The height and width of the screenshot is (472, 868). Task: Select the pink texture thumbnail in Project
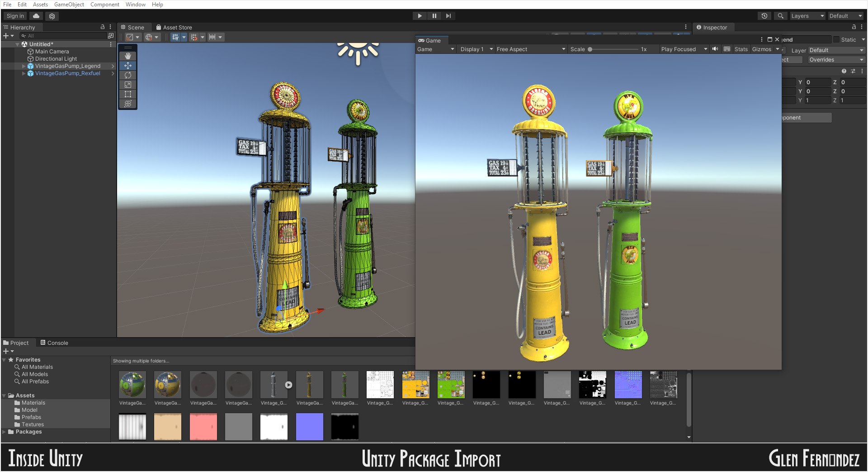pos(203,426)
